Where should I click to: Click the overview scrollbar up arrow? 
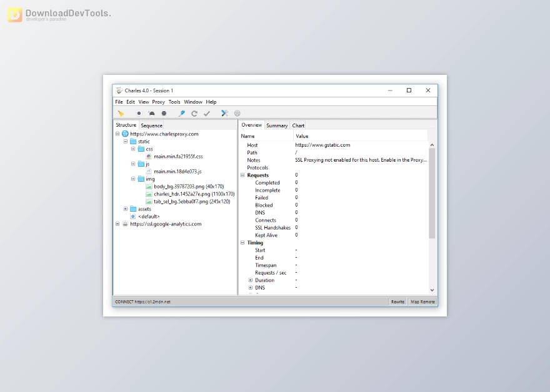coord(432,145)
